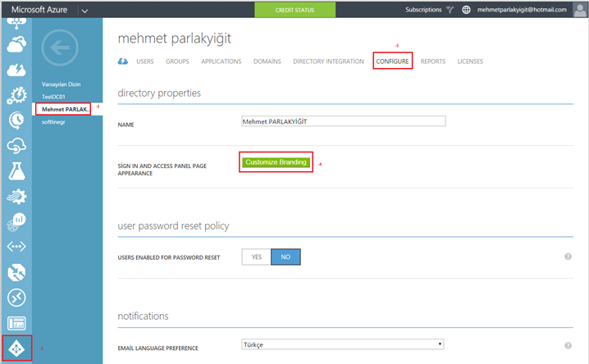Open the Scheduler clock sidebar icon
This screenshot has height=364, width=589.
(x=16, y=121)
